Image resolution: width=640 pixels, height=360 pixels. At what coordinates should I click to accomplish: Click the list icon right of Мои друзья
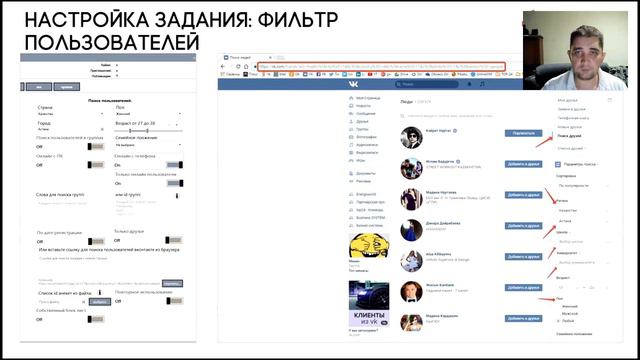[610, 100]
